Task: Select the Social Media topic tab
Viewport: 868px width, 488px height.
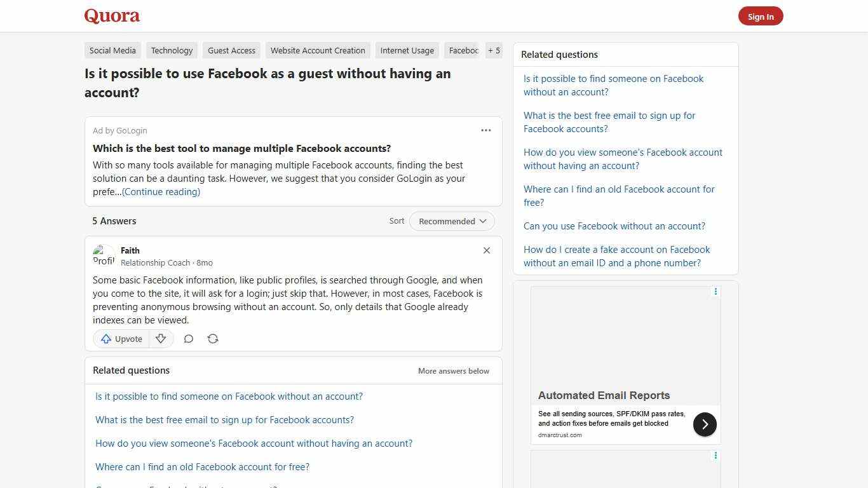Action: coord(112,50)
